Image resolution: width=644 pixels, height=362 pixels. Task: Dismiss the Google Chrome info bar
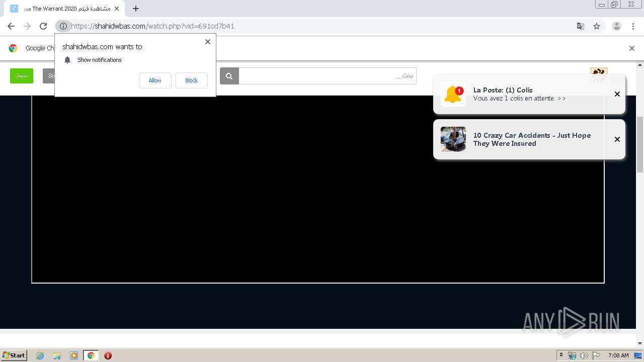(x=632, y=48)
